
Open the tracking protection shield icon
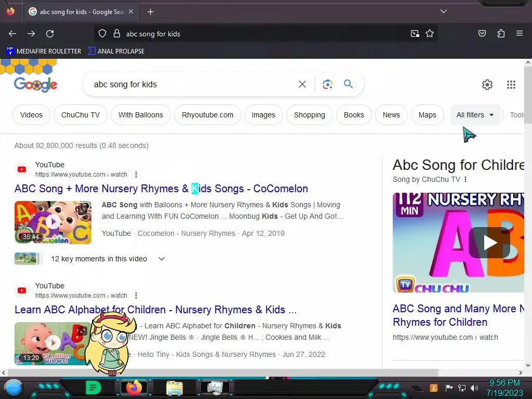click(x=102, y=34)
